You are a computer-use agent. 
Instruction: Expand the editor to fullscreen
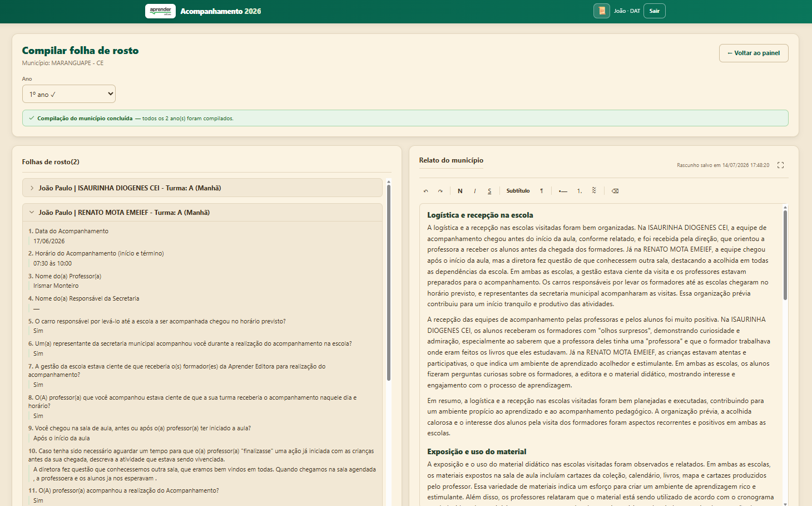click(780, 165)
